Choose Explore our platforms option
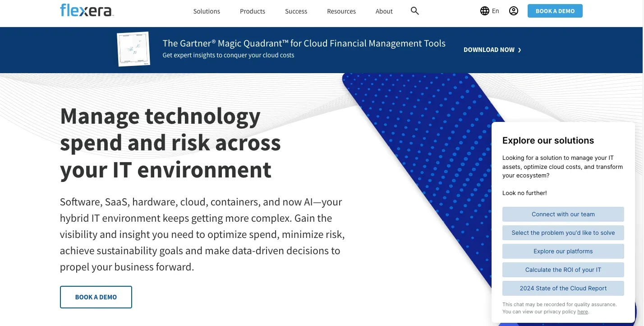The image size is (644, 326). (x=563, y=251)
